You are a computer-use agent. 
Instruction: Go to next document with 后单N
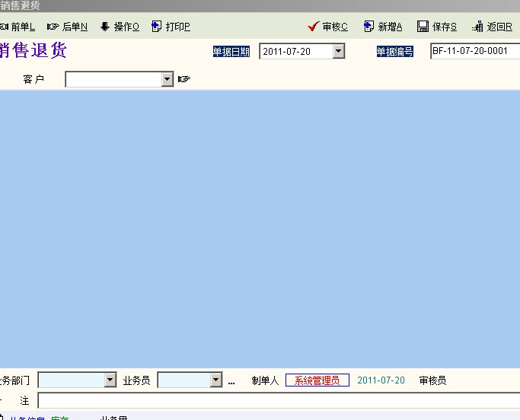pos(68,27)
